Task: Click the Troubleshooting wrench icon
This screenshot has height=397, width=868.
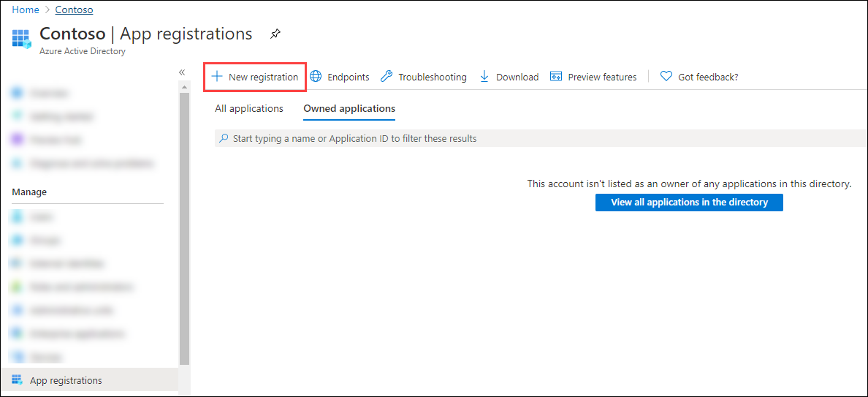Action: [x=387, y=77]
